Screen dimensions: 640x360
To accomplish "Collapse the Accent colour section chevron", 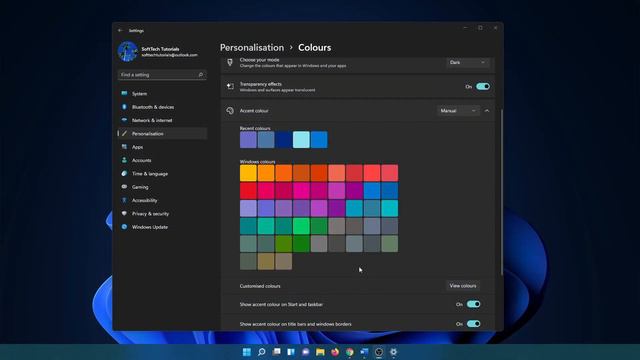I will coord(487,111).
